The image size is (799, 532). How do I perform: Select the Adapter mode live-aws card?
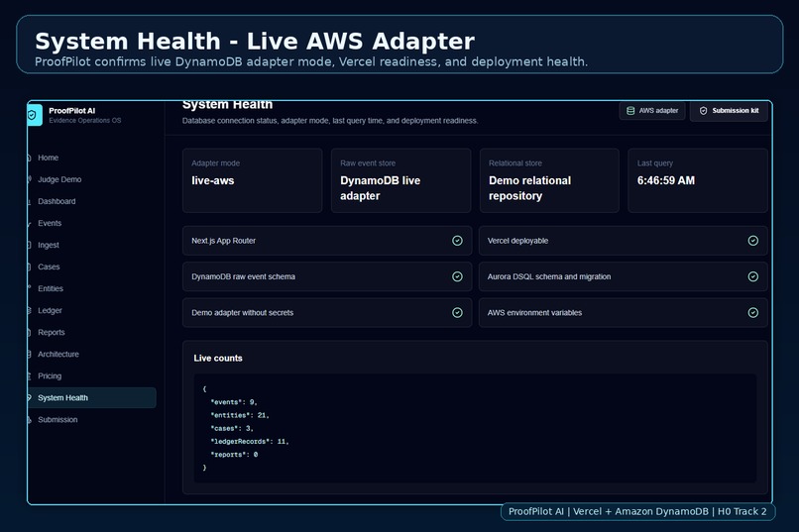[x=252, y=180]
